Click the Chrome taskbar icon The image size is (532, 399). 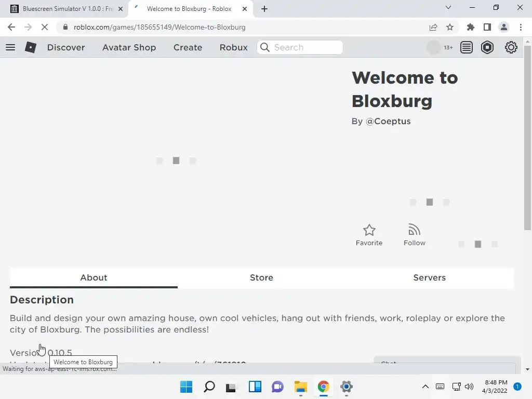[x=323, y=387]
